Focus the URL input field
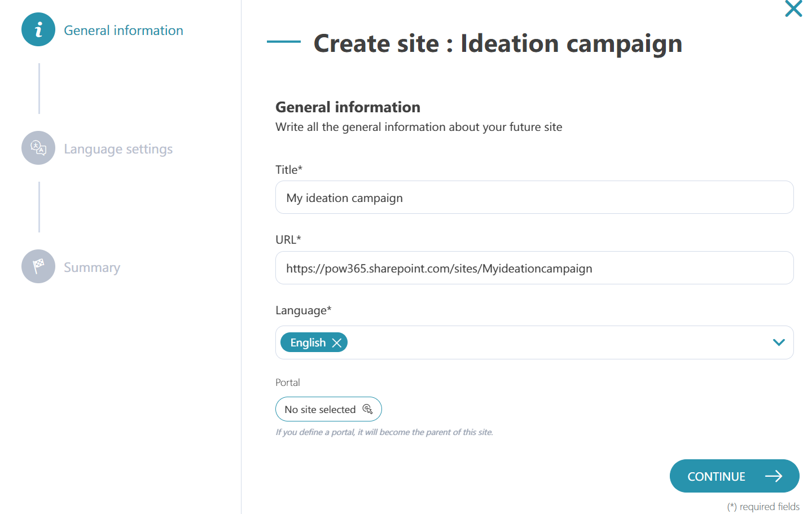This screenshot has width=812, height=514. 534,268
